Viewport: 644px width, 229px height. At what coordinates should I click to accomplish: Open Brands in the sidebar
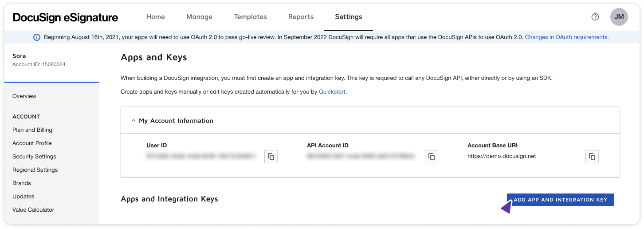pyautogui.click(x=22, y=183)
